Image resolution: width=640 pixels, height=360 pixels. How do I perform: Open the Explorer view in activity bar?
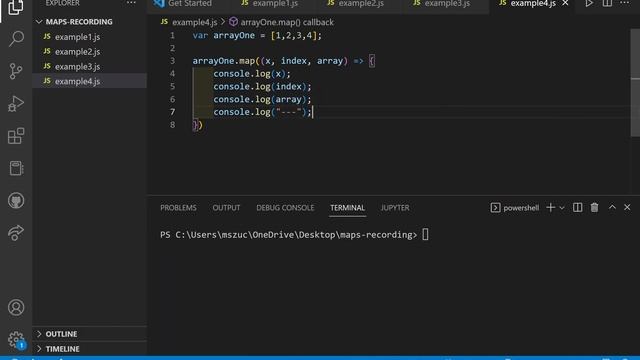16,7
